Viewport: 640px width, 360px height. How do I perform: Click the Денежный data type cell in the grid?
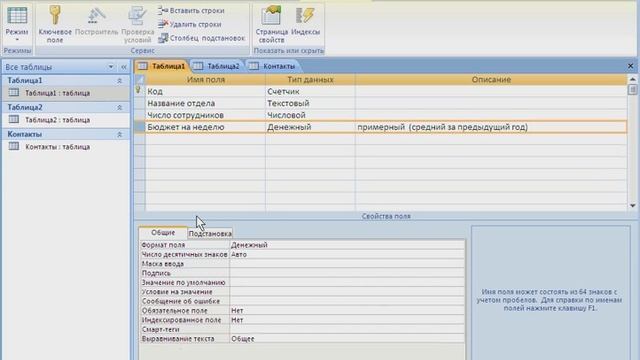tap(310, 127)
